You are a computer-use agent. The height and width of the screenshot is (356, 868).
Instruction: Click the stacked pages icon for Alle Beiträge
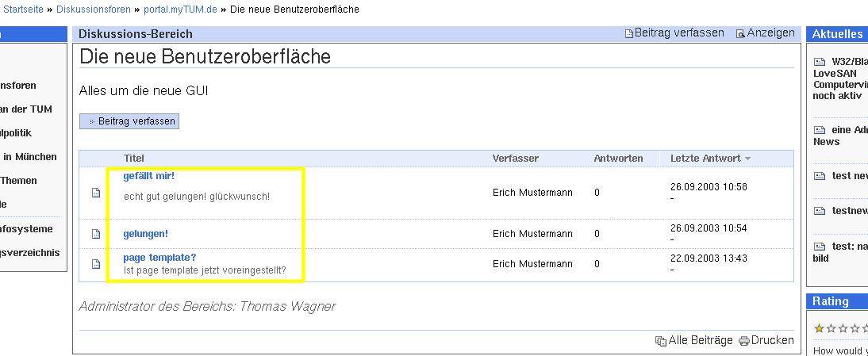pos(660,341)
